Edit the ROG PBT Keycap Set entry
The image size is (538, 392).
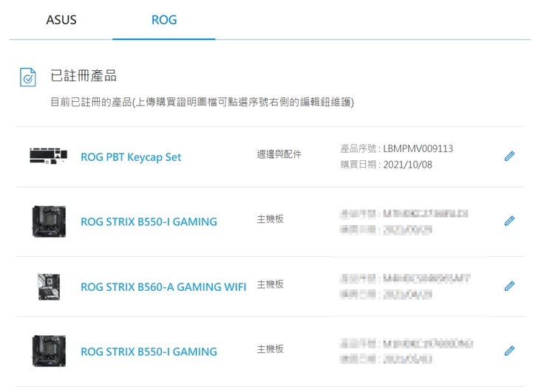[508, 157]
